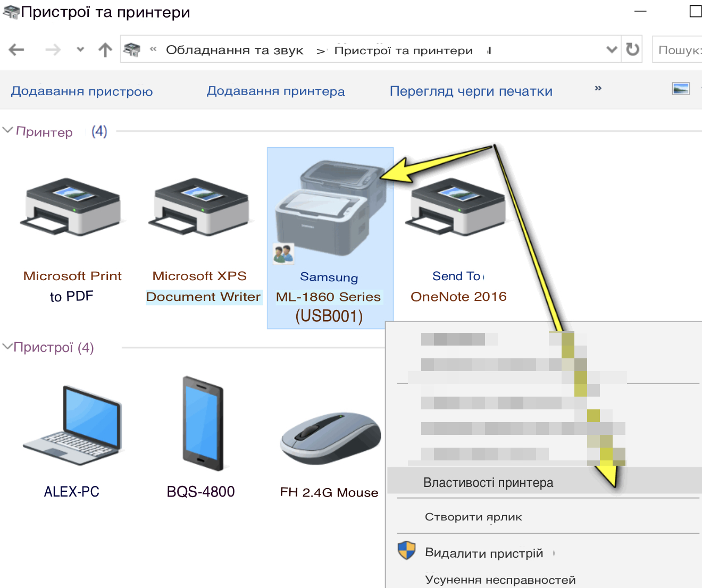Navigate to Обладнання та звук breadcrumb

click(x=235, y=50)
